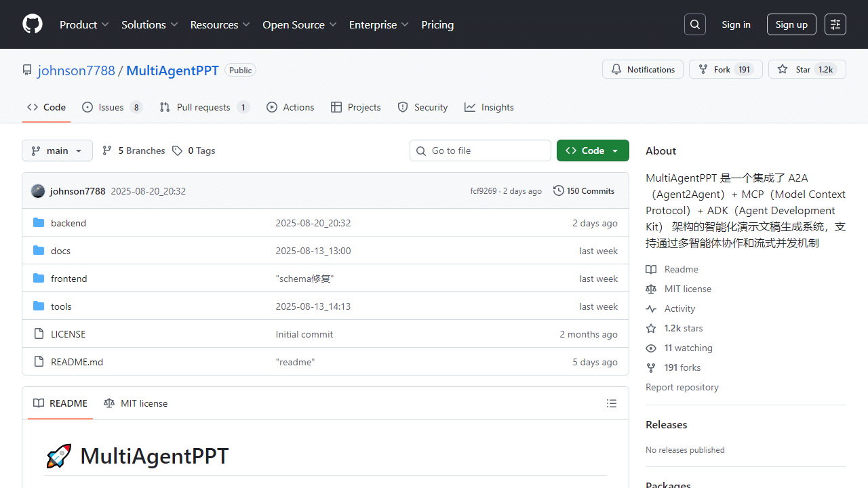
Task: Click the repository icon before johnson7788
Action: click(x=27, y=70)
